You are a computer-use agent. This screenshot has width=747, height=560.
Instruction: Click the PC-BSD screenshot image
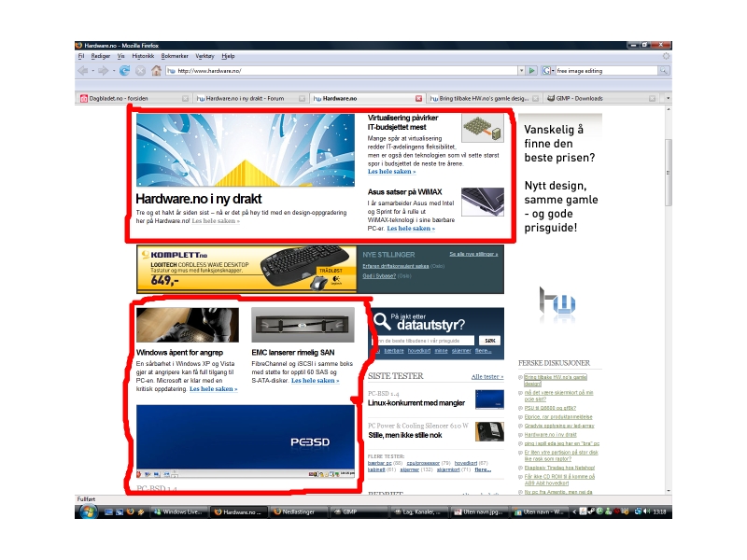tap(246, 441)
